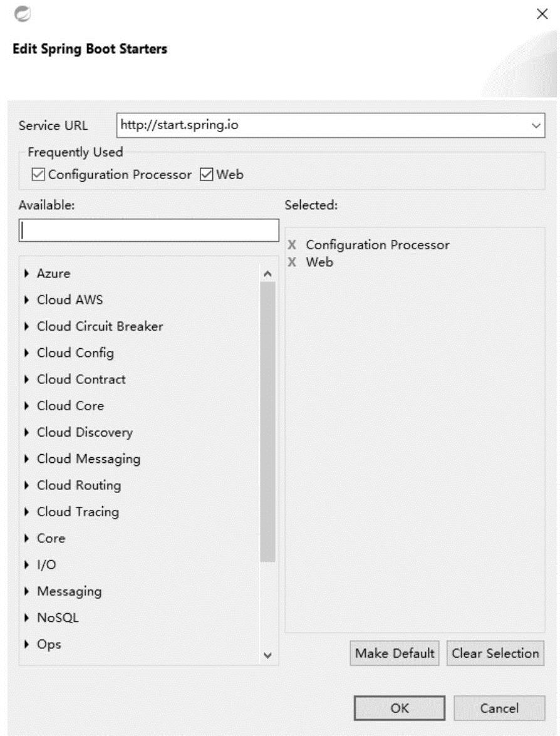
Task: Close the Edit Spring Boot Starters dialog
Action: [x=542, y=14]
